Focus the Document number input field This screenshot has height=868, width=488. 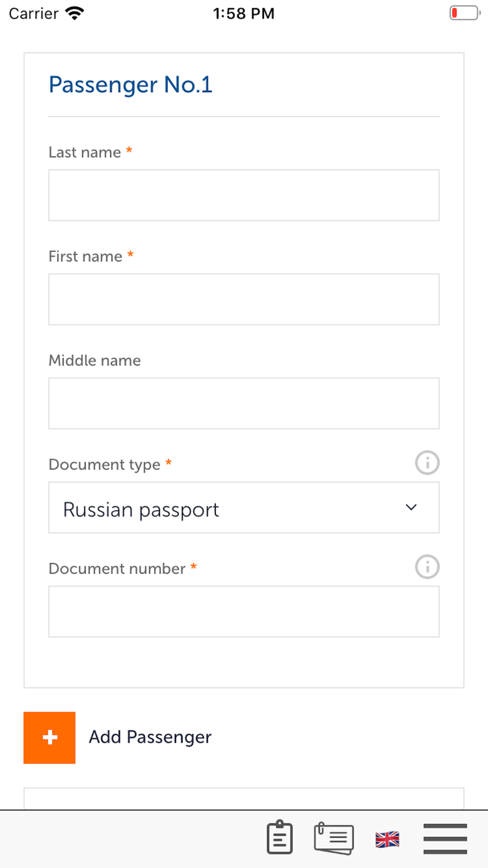tap(244, 612)
